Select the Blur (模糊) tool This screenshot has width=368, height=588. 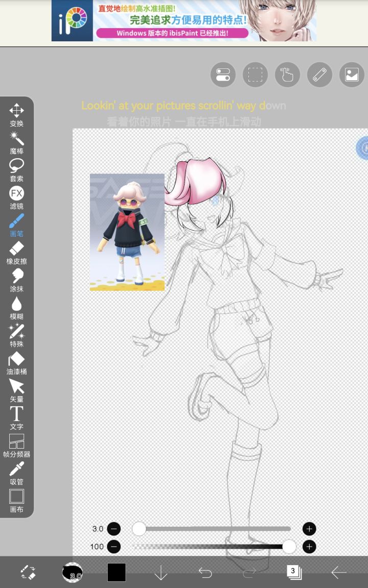16,308
